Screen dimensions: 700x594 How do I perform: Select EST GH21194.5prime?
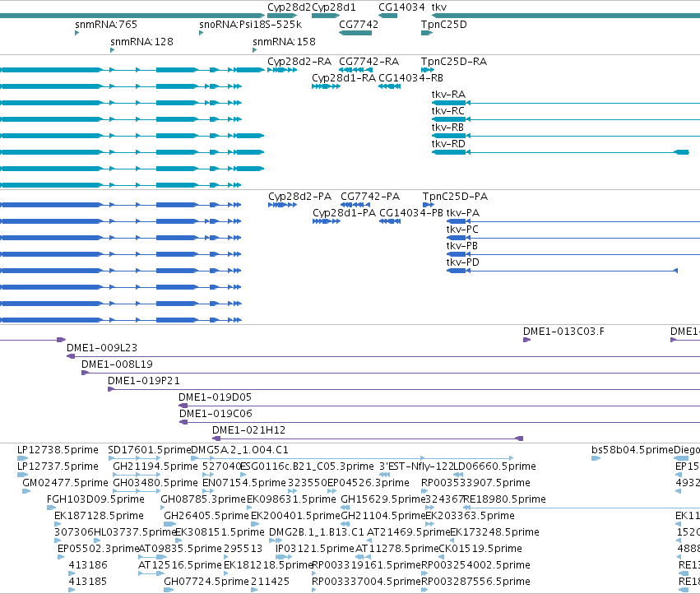(137, 475)
